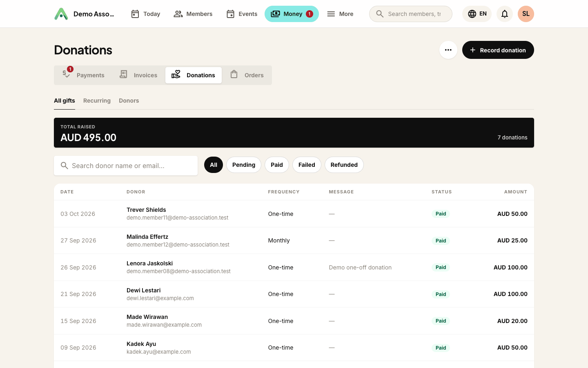Open the More navigation menu

click(340, 14)
